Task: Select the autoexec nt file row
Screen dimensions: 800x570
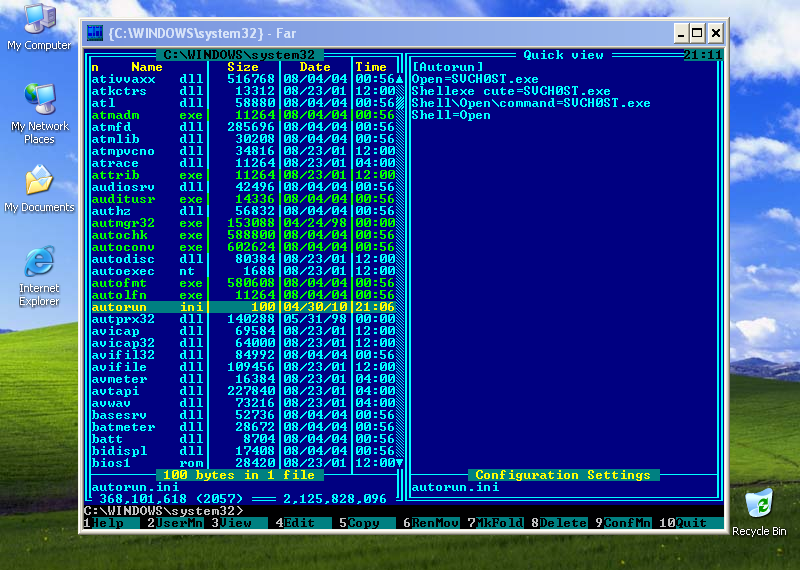Action: (243, 271)
